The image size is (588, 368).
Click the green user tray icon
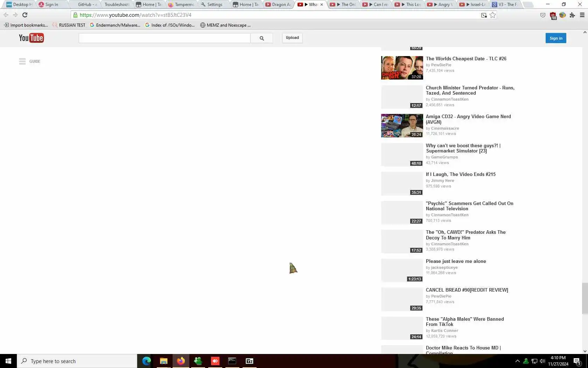[x=526, y=361]
